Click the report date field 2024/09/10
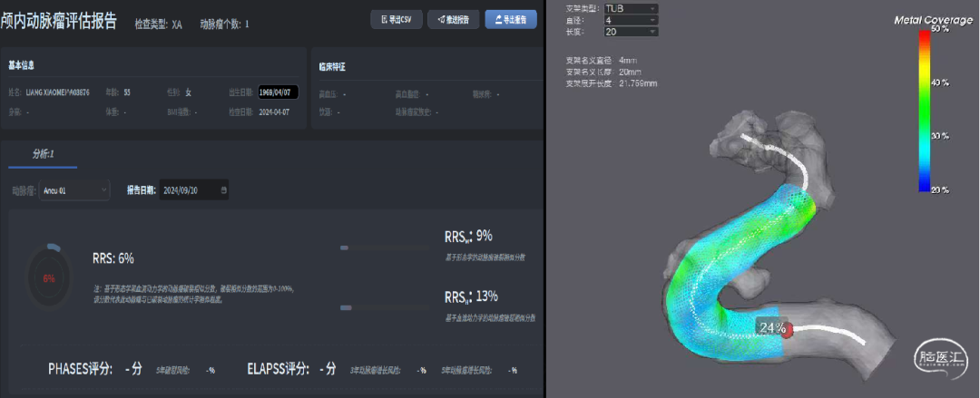Screen dimensions: 980x398 (x=189, y=190)
